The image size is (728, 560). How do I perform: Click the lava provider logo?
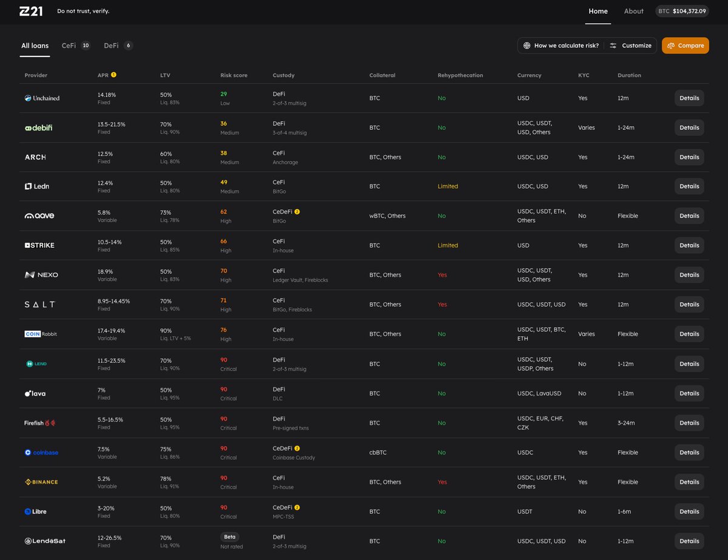pos(35,393)
